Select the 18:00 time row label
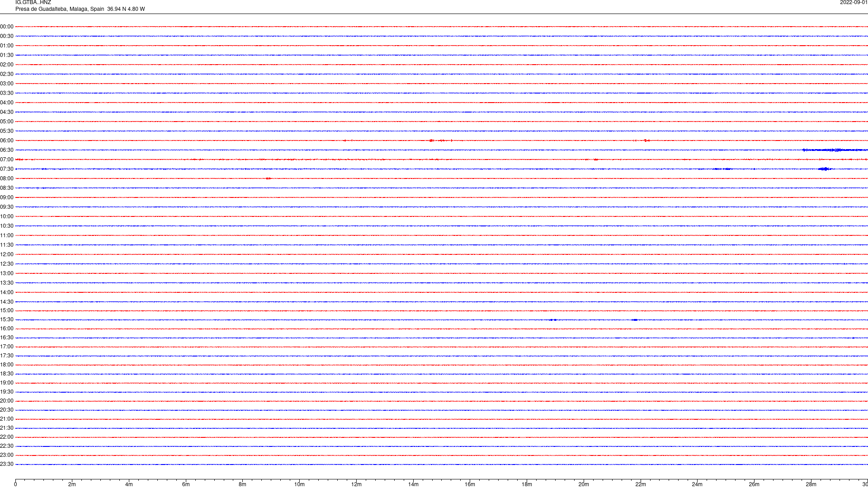868x488 pixels. pos(7,365)
